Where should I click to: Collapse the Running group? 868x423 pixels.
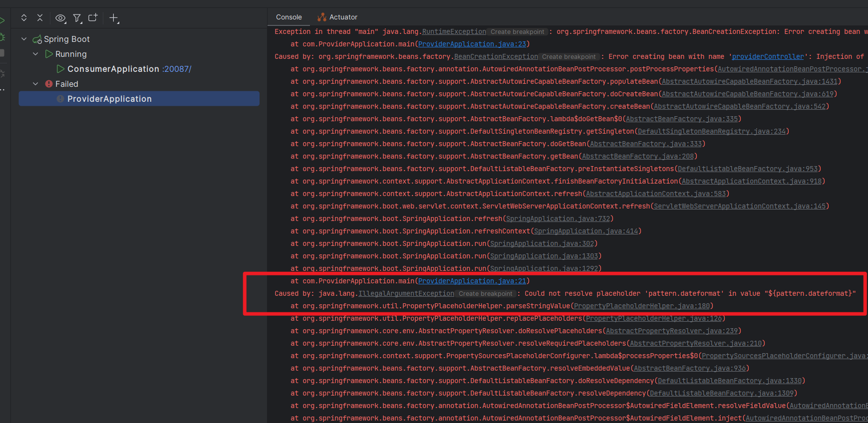coord(35,54)
